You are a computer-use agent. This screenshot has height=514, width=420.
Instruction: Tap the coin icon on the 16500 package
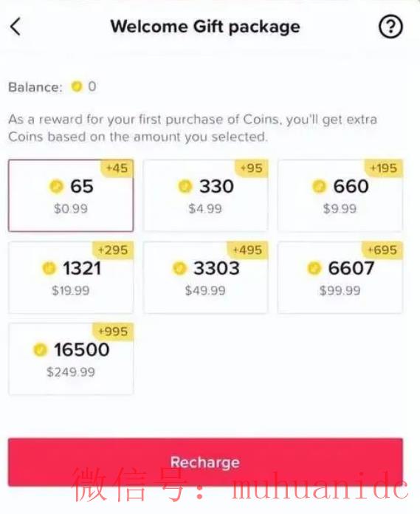pyautogui.click(x=40, y=349)
